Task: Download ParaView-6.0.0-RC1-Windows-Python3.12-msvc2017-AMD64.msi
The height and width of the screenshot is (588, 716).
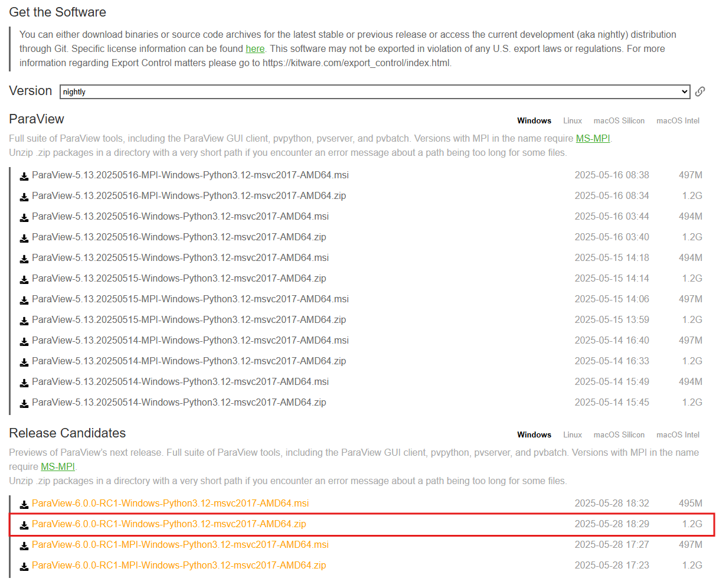Action: (170, 503)
